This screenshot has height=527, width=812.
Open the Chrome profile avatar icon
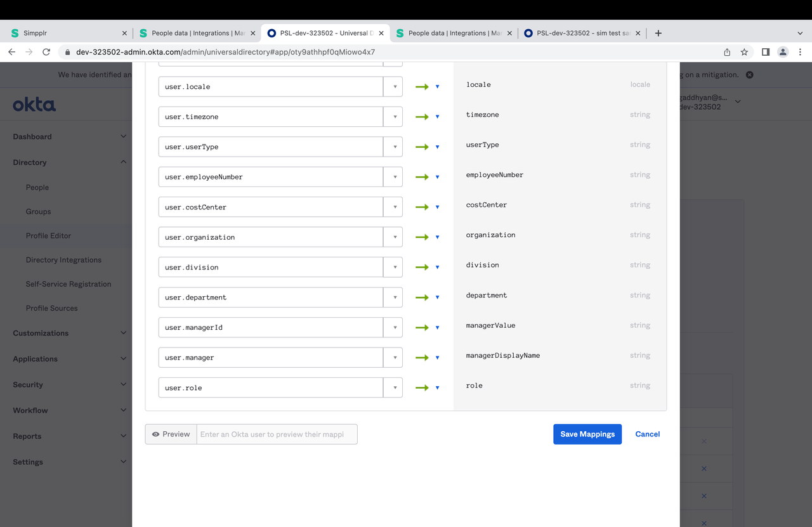tap(782, 51)
